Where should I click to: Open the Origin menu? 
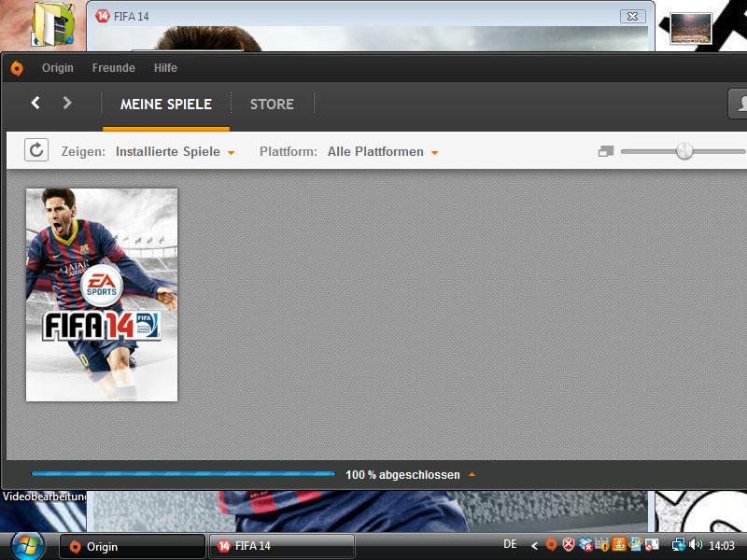tap(58, 68)
